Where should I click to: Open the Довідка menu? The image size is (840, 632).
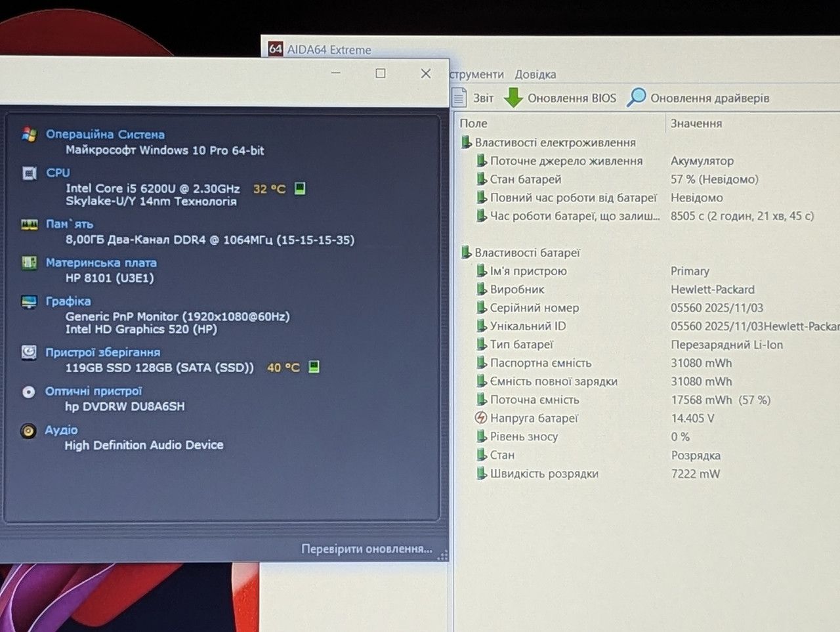(x=535, y=74)
